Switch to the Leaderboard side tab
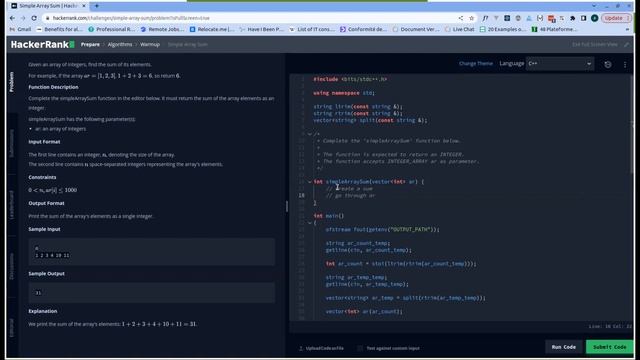640x360 pixels. [11, 204]
